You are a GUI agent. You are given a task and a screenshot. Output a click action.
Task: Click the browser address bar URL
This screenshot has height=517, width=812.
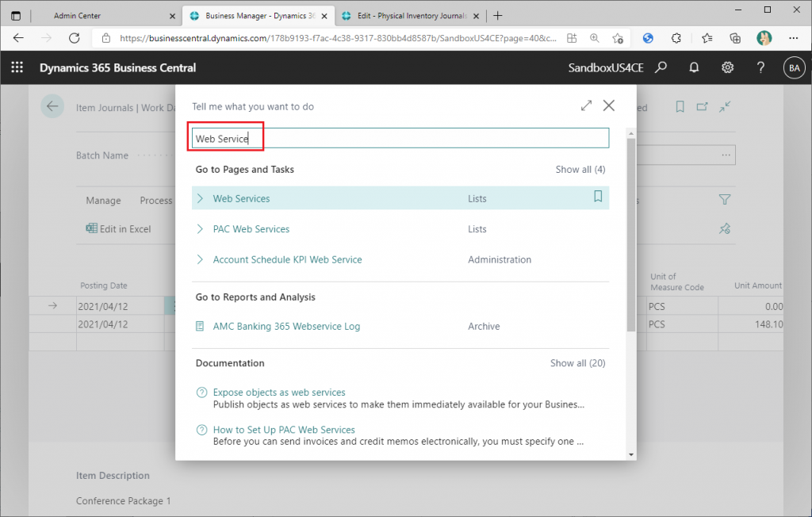(338, 38)
